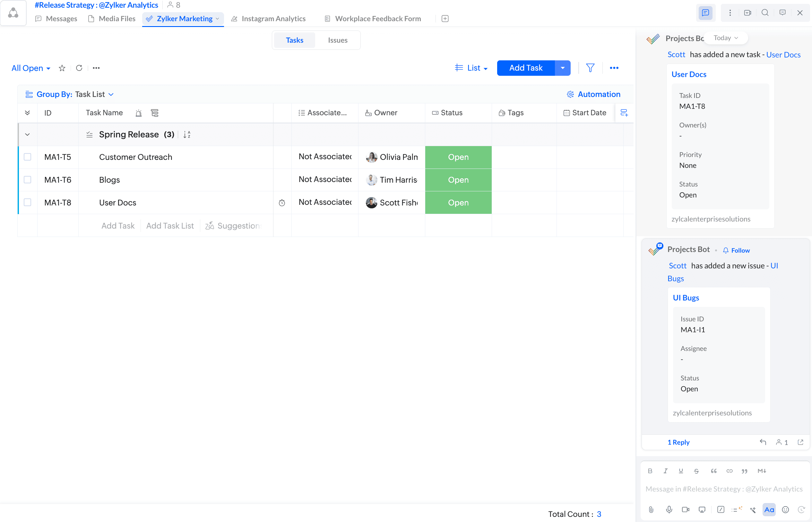Schedule message with clock icon
812x522 pixels.
tap(801, 509)
